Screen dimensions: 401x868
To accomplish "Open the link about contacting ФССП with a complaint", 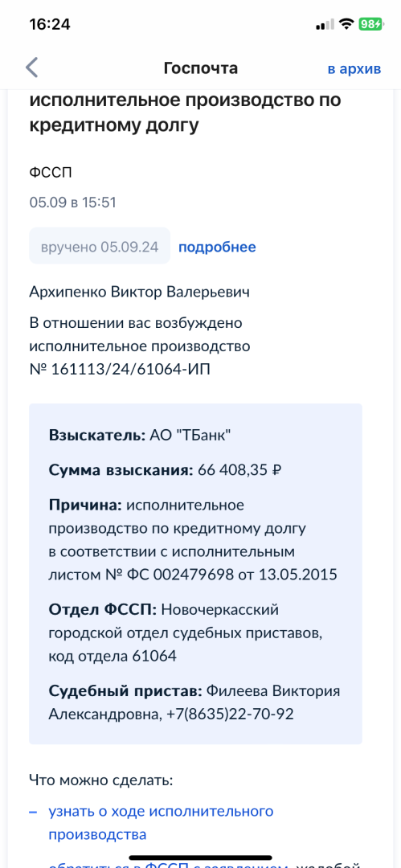I will pos(205,863).
